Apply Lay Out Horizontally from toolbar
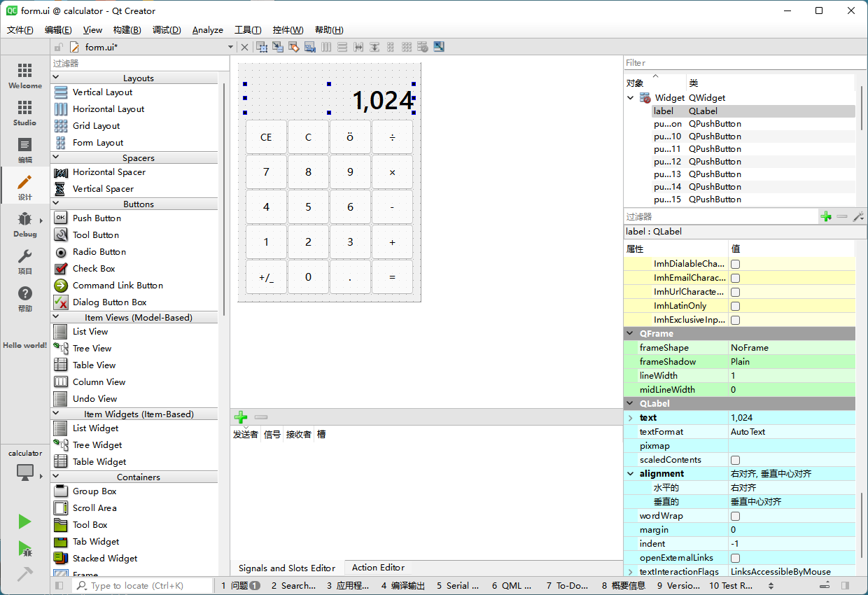868x595 pixels. 326,47
